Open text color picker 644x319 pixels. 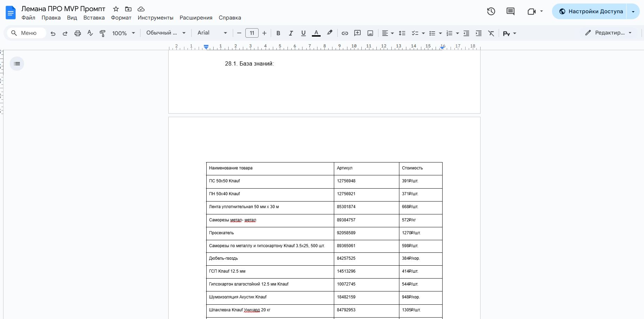pyautogui.click(x=316, y=33)
